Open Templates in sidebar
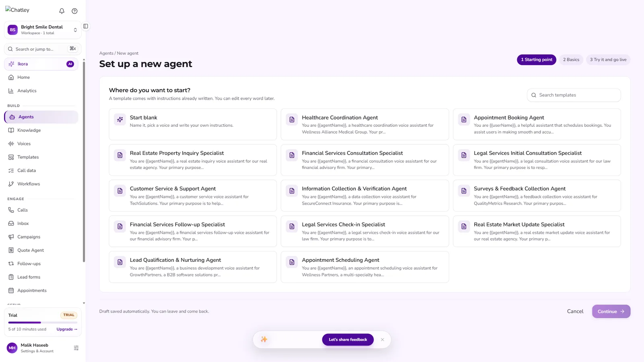Viewport: 644px width, 362px height. coord(41,157)
